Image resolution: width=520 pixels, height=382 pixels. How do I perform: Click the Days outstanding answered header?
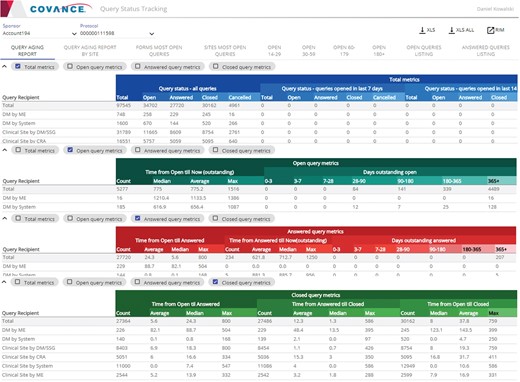(424, 240)
